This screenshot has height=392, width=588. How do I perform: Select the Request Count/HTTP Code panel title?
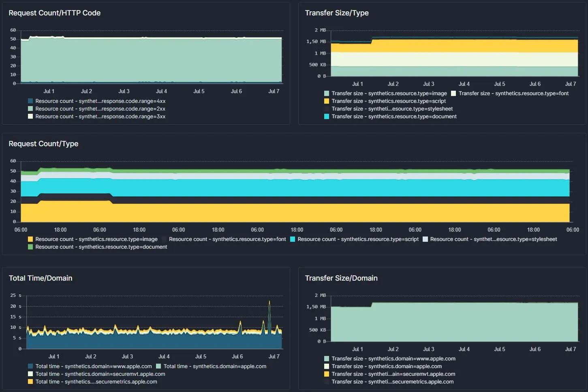point(55,13)
